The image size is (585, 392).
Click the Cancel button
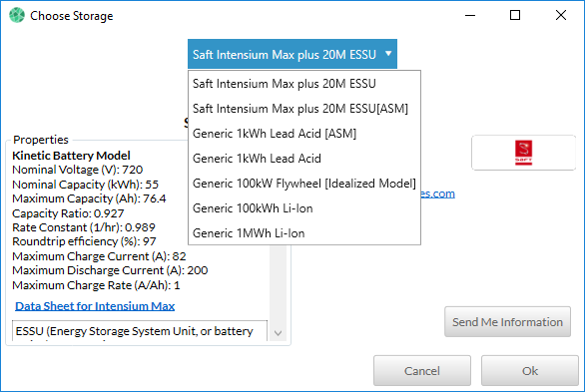point(422,371)
